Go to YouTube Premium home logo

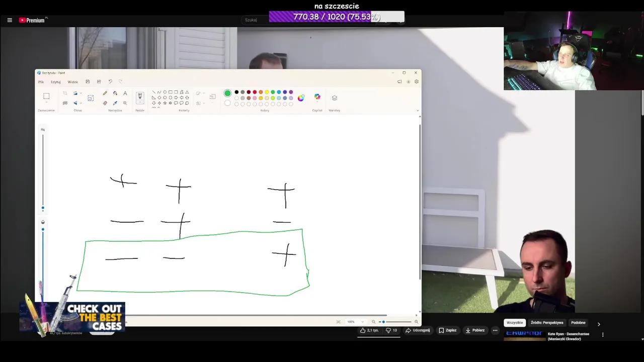[x=33, y=20]
